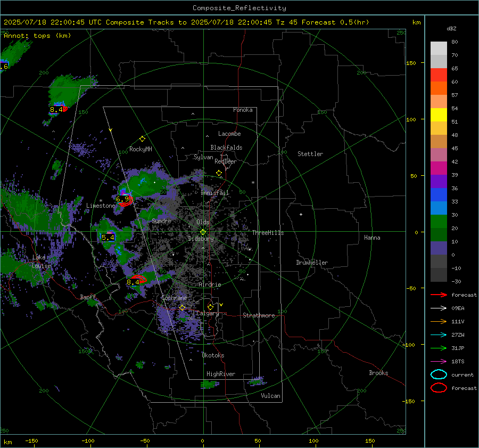Click the light gray swatch between 80 and 70
This screenshot has width=479, height=448.
coord(439,48)
